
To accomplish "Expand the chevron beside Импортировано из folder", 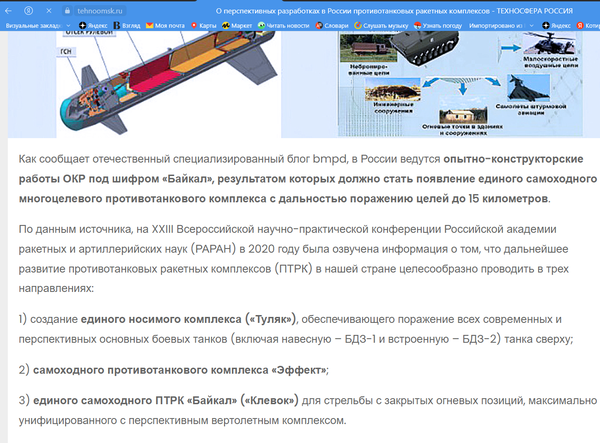I will (532, 26).
